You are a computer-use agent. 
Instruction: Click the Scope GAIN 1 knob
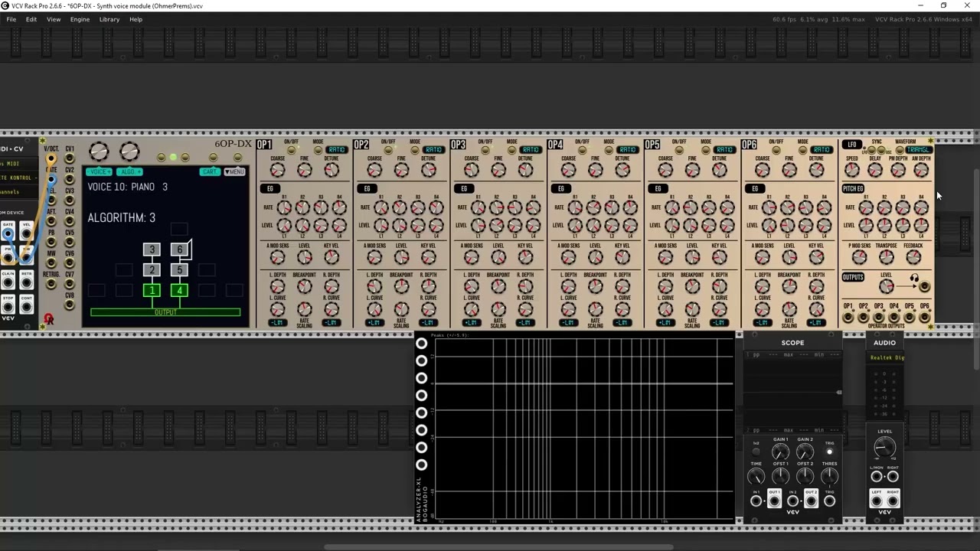[780, 453]
